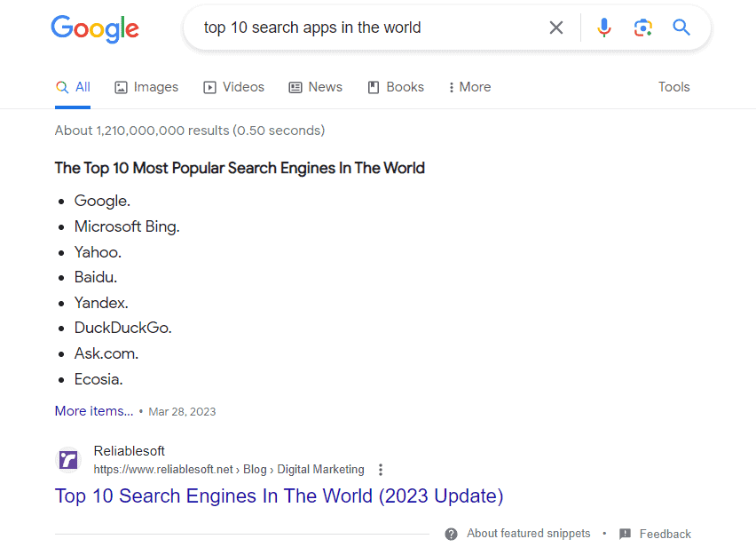Open Google Lens image search
This screenshot has width=756, height=547.
click(x=642, y=28)
